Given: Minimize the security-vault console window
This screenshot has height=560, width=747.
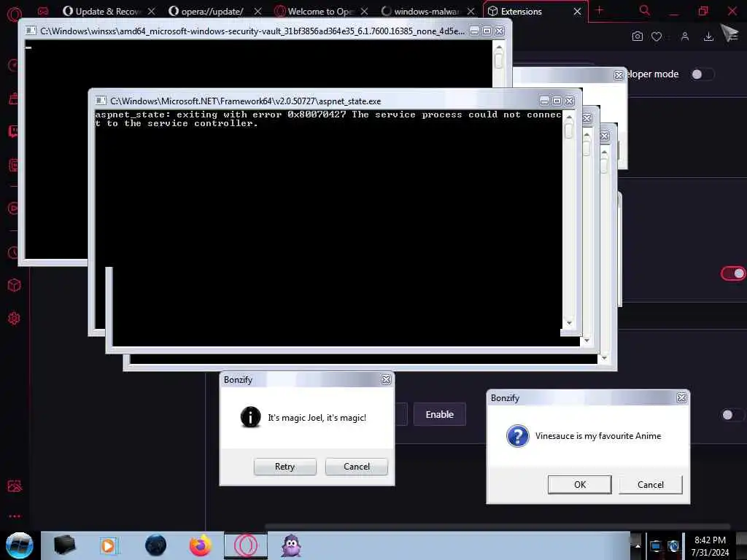Looking at the screenshot, I should coord(474,31).
